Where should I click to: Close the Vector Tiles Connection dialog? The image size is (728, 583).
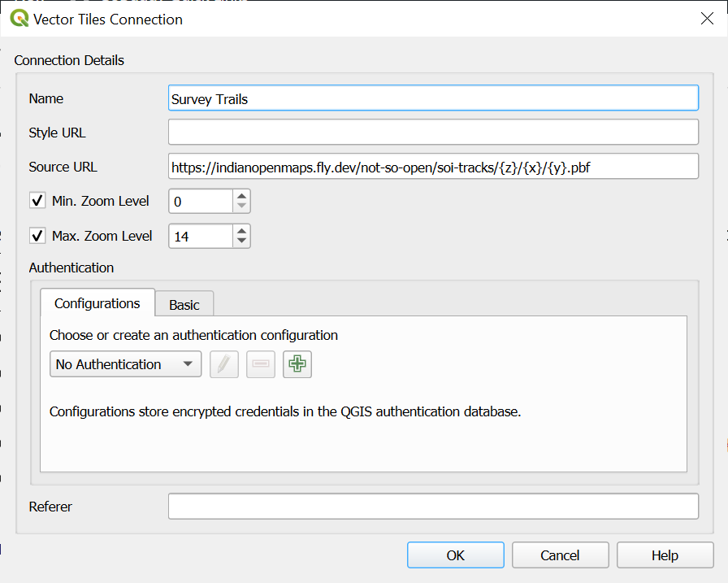(x=707, y=19)
